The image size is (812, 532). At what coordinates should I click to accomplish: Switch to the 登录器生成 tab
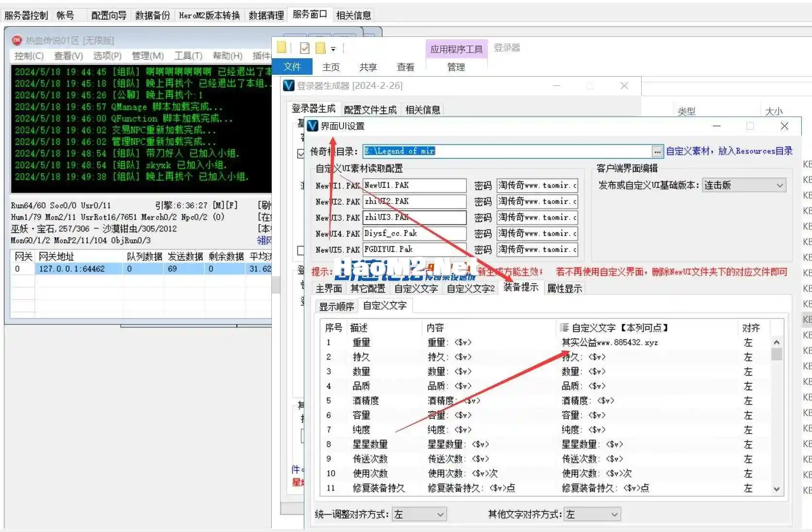314,109
